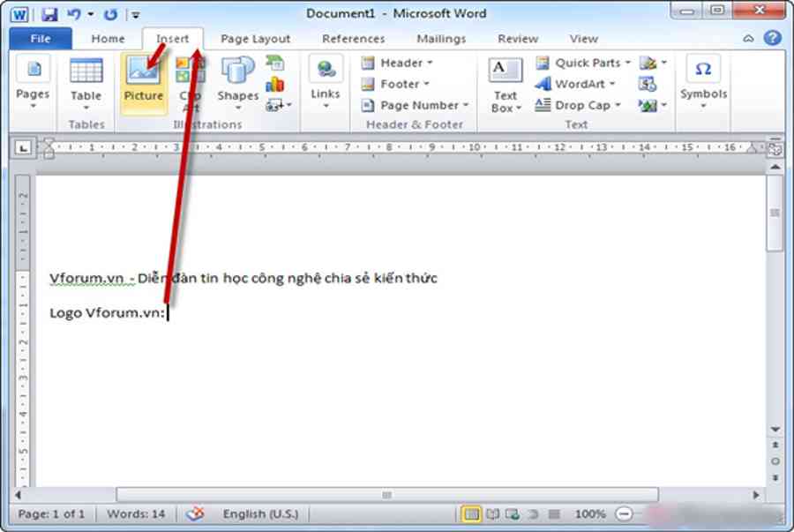
Task: Switch to the References tab
Action: [354, 39]
